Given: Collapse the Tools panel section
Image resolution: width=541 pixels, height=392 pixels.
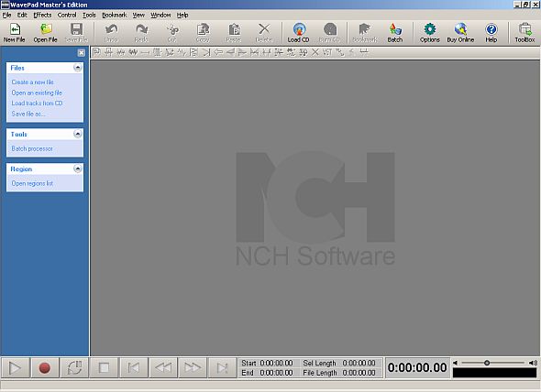Looking at the screenshot, I should click(78, 134).
